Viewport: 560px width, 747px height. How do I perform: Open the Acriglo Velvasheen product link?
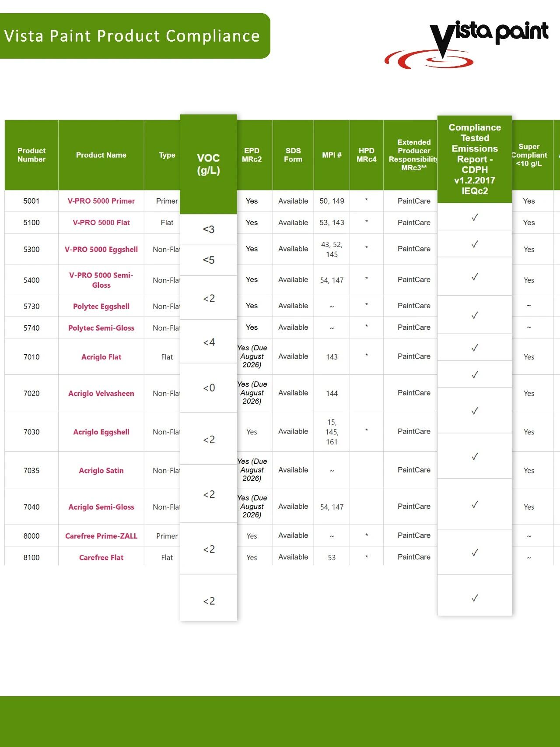pos(101,393)
